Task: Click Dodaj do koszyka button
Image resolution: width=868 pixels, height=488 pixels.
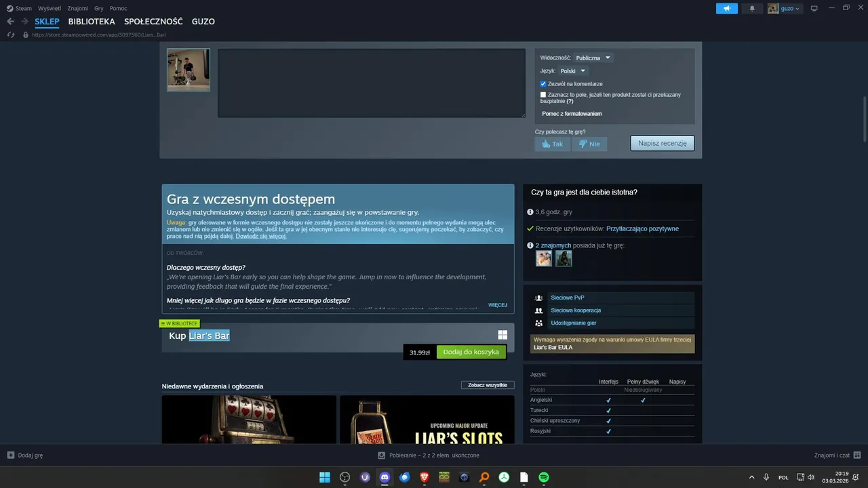Action: pos(471,352)
